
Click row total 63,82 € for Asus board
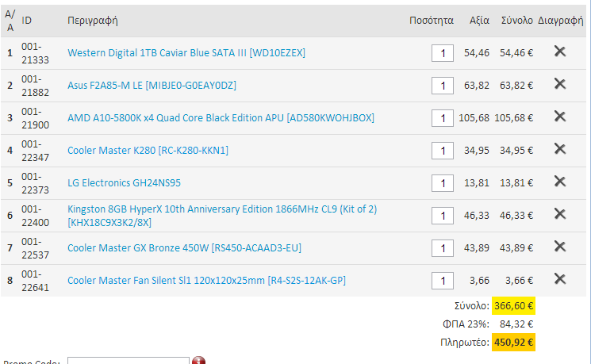pyautogui.click(x=516, y=86)
